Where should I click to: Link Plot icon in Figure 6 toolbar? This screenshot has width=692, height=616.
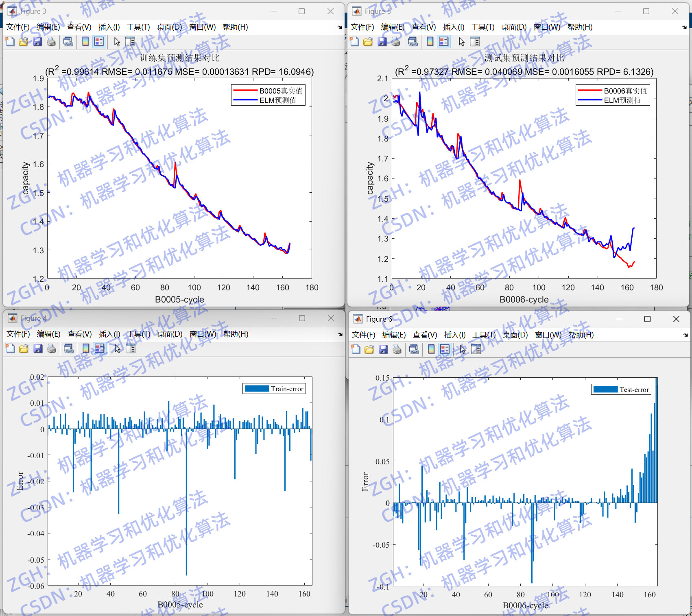coord(414,349)
